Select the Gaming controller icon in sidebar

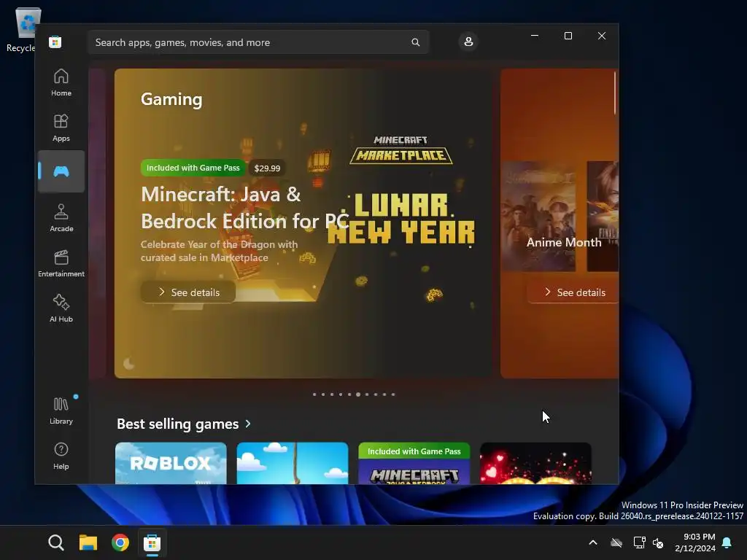[x=61, y=171]
